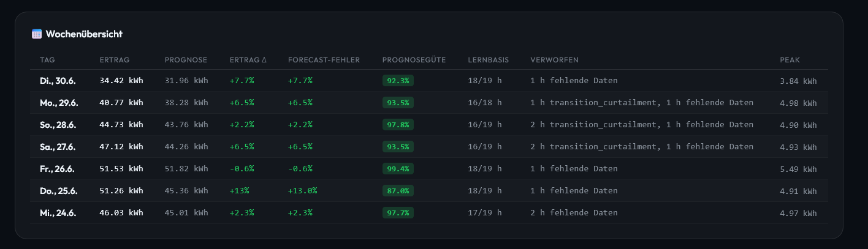The height and width of the screenshot is (249, 868).
Task: Click the 97.8% quality badge
Action: (x=398, y=125)
